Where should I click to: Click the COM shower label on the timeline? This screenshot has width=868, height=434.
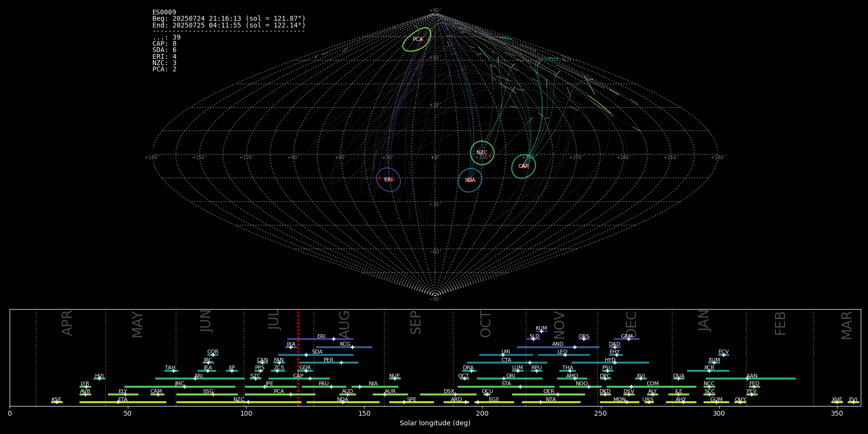click(652, 384)
